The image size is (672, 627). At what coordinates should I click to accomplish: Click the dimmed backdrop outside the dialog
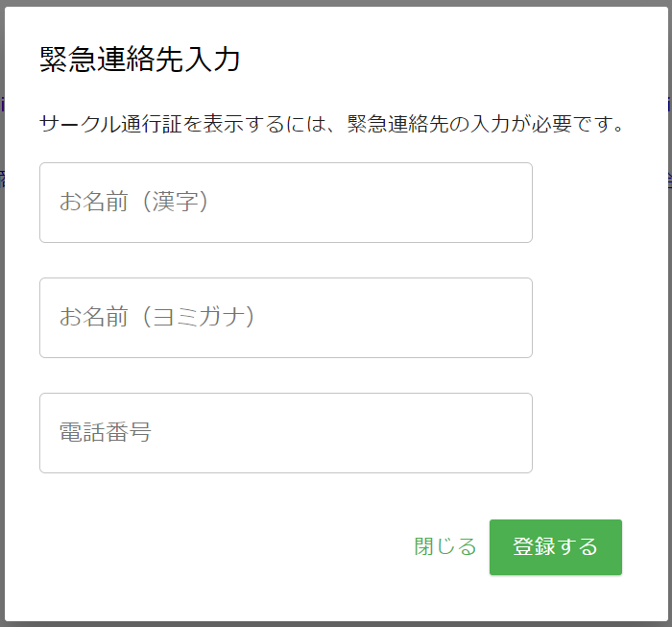tap(2, 300)
